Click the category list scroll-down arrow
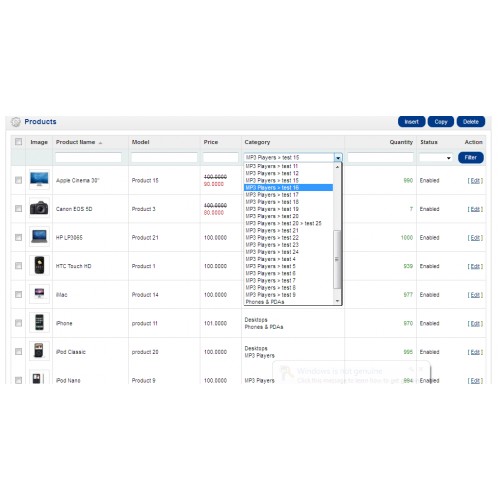The height and width of the screenshot is (500, 500). pos(337,301)
